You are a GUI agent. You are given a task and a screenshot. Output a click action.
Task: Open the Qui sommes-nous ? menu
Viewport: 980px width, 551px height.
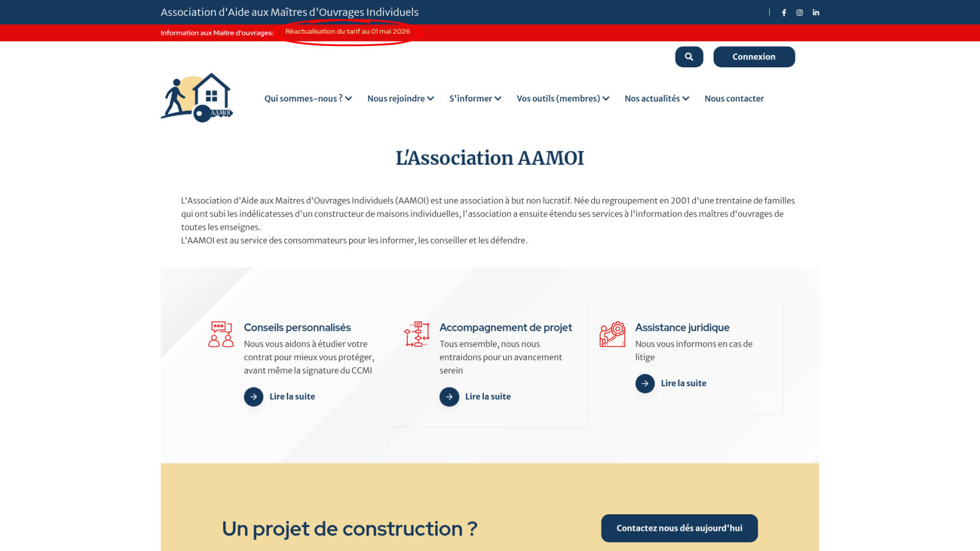[x=308, y=99]
